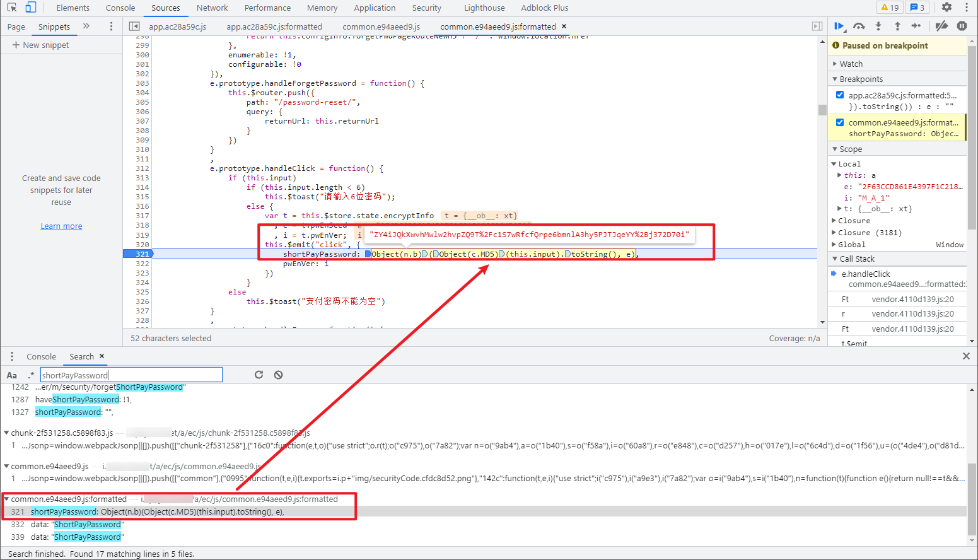
Task: Uncheck the app.ac28a59c.js:formatted breakpoint
Action: [x=840, y=95]
